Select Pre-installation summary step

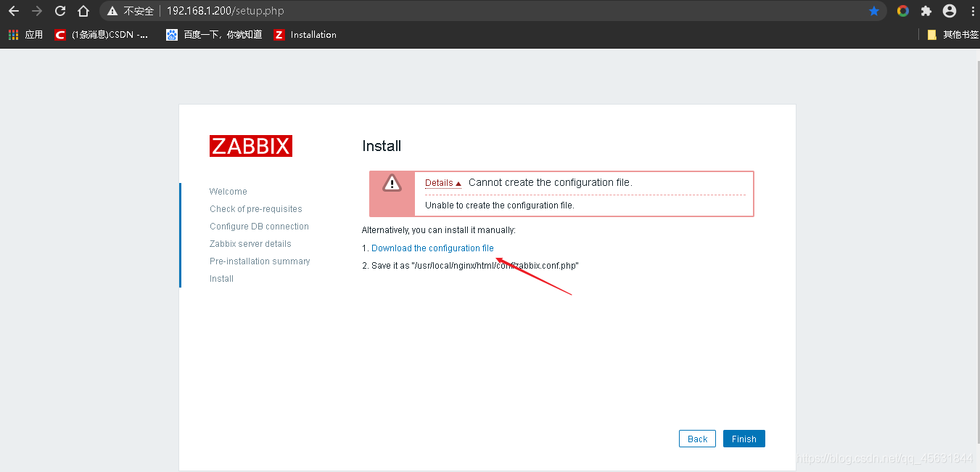[260, 261]
